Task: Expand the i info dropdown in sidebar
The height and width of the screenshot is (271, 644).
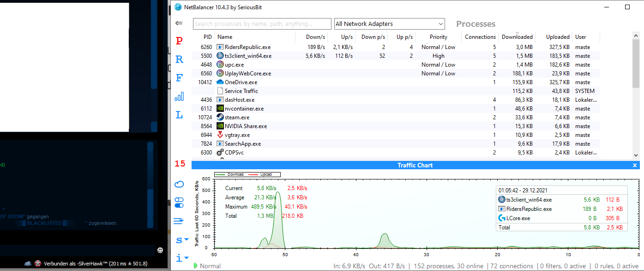Action: (x=182, y=258)
